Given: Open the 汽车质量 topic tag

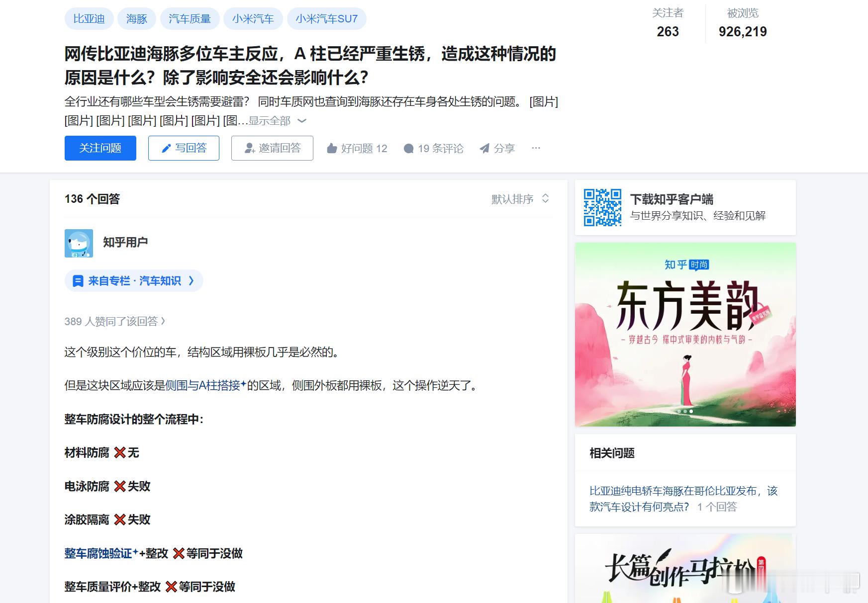Looking at the screenshot, I should pos(190,19).
